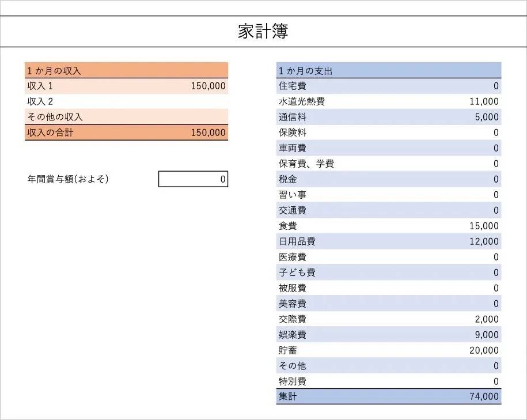Select the 習い事 value cell
The height and width of the screenshot is (420, 527).
tap(496, 195)
